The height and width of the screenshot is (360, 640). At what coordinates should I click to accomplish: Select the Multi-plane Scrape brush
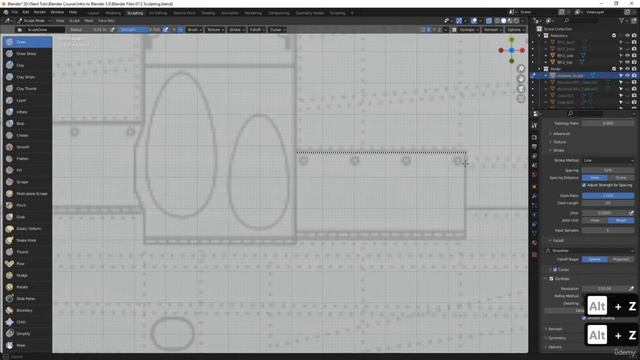[27, 193]
